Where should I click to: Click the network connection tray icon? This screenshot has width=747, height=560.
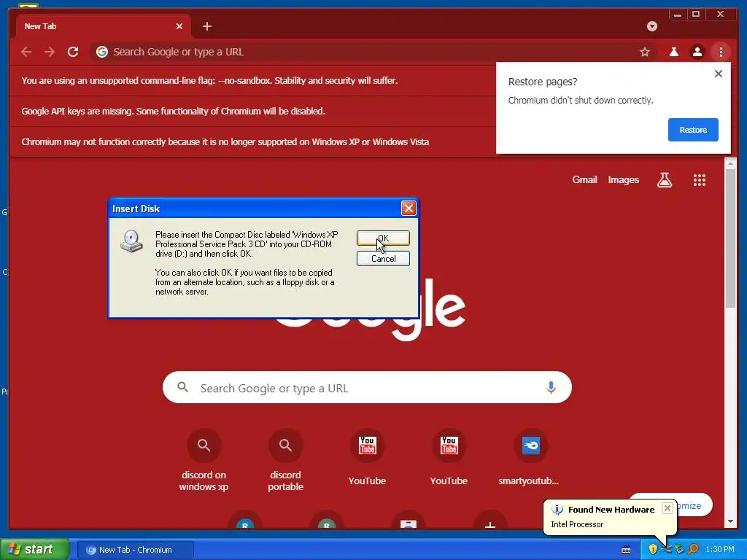(666, 549)
